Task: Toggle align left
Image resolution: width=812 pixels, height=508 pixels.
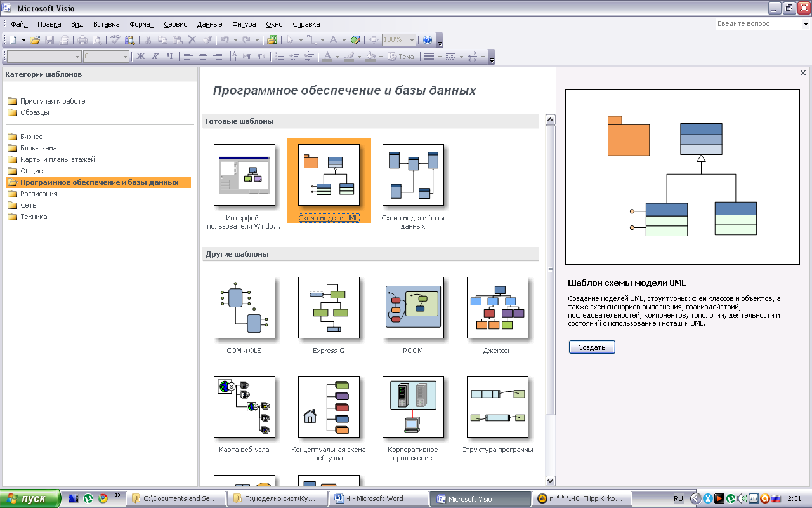Action: pos(188,57)
